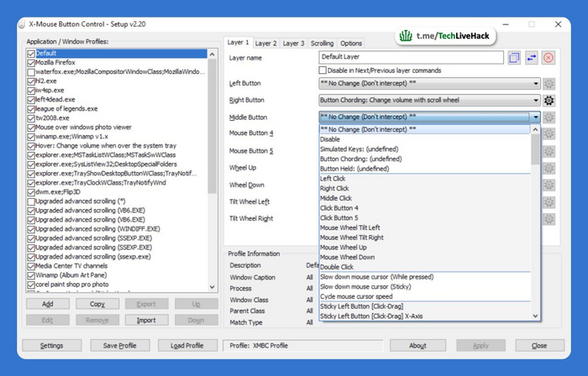This screenshot has width=588, height=376.
Task: Click profile list scroll down arrow
Action: tap(213, 287)
